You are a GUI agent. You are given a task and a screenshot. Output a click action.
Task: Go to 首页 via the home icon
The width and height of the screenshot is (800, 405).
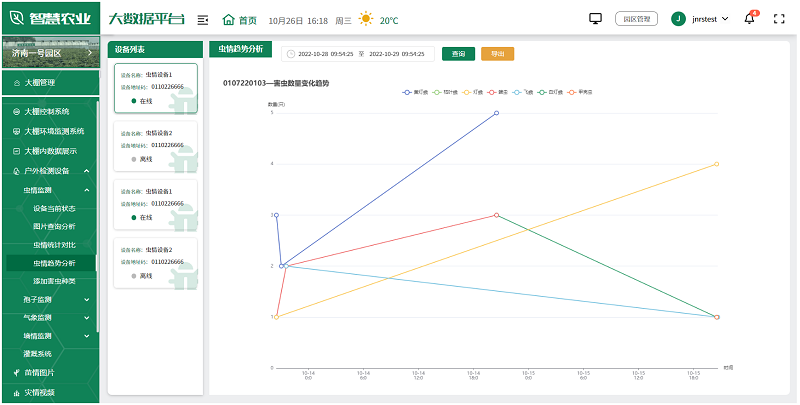coord(229,19)
